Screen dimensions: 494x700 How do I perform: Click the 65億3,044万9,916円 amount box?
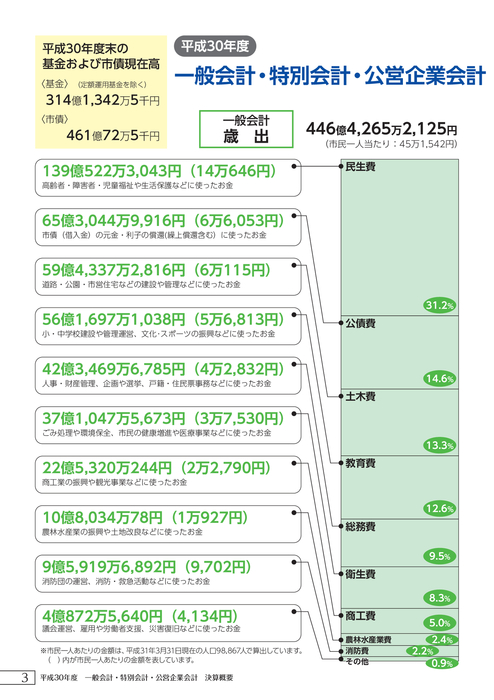(168, 227)
